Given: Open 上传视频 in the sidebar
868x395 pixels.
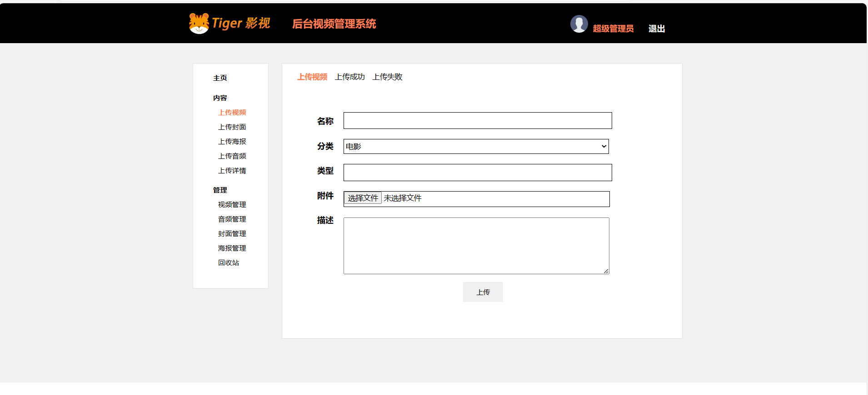Looking at the screenshot, I should coord(232,113).
